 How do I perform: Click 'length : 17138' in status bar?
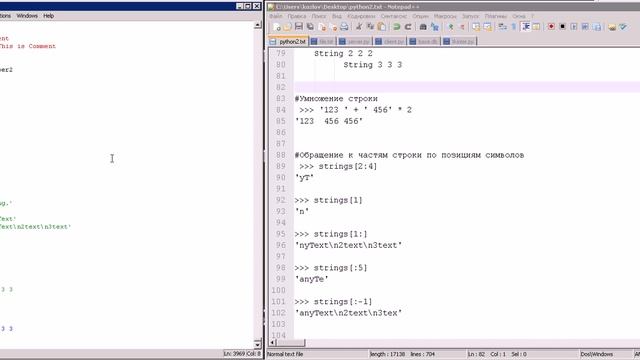(387, 354)
